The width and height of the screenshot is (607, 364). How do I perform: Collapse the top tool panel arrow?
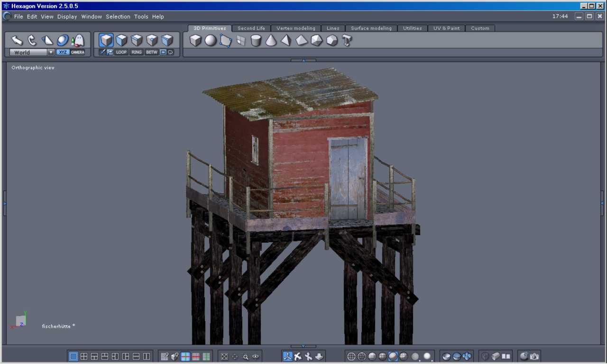pyautogui.click(x=303, y=60)
